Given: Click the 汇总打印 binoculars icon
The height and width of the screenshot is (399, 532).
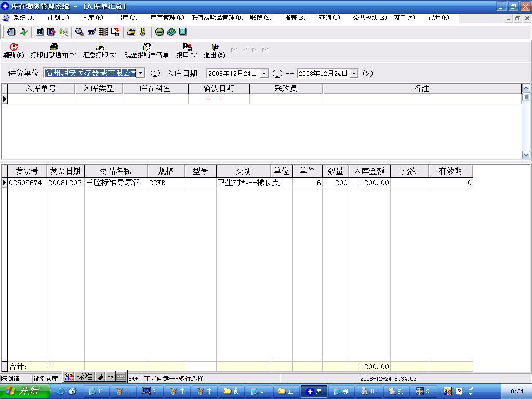Looking at the screenshot, I should click(x=100, y=47).
